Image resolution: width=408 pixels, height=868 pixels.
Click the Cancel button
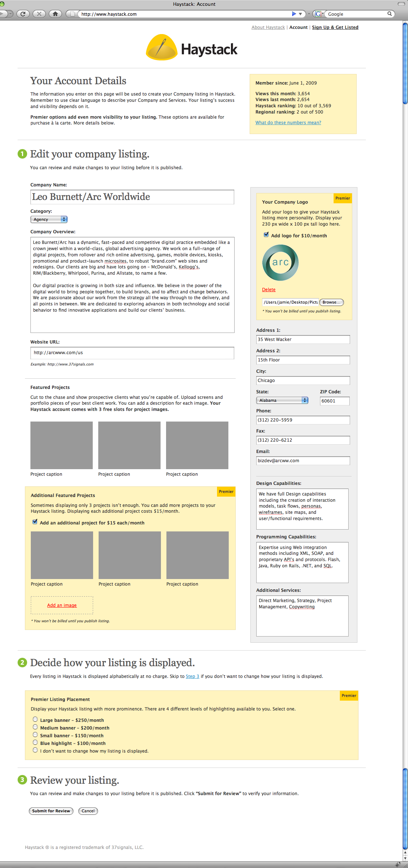(88, 811)
